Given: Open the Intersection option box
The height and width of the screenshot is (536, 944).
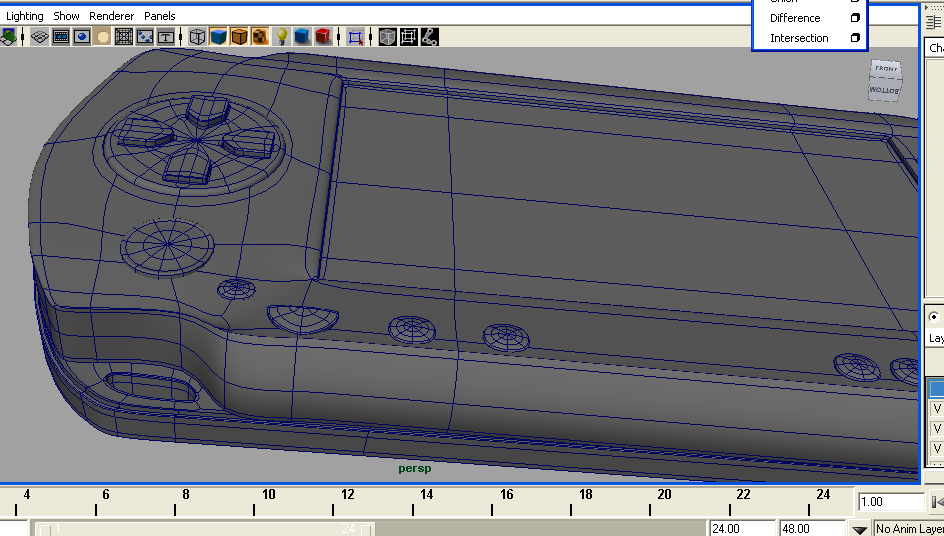Looking at the screenshot, I should (854, 38).
